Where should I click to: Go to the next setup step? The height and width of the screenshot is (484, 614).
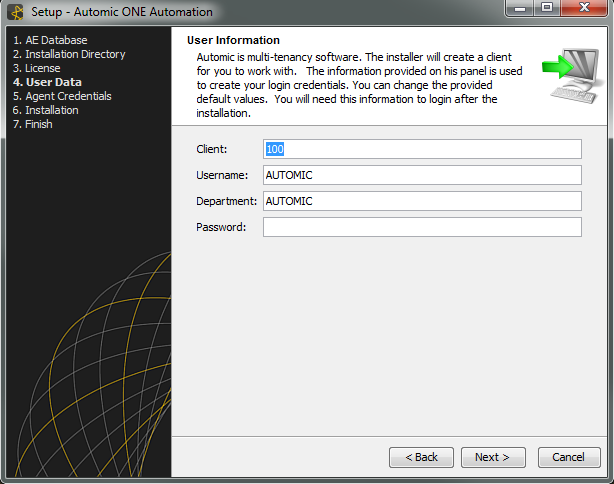(493, 457)
